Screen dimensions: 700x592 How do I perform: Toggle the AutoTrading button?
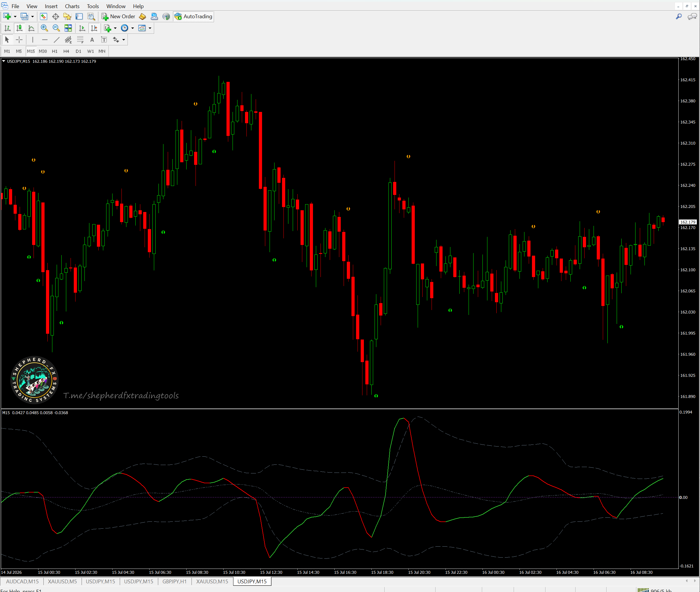194,16
